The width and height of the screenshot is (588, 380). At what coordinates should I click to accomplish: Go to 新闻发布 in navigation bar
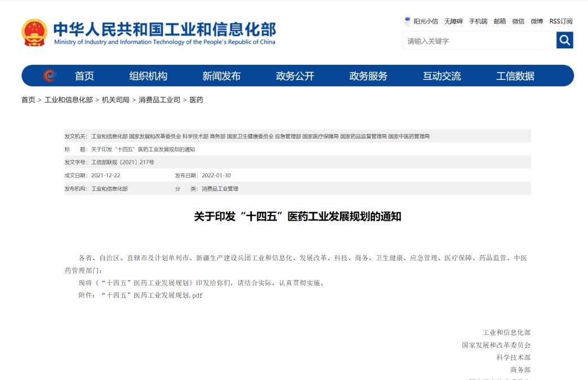click(x=221, y=76)
